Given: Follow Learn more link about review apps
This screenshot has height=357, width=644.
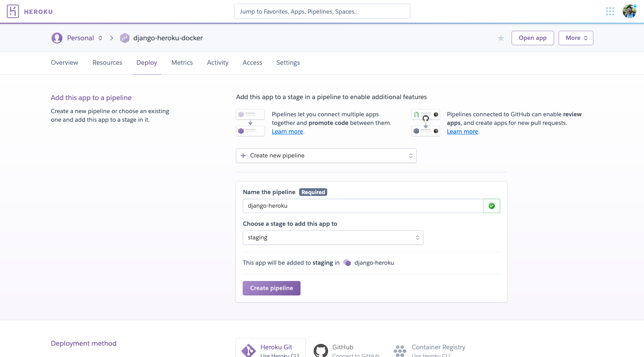Looking at the screenshot, I should (462, 132).
